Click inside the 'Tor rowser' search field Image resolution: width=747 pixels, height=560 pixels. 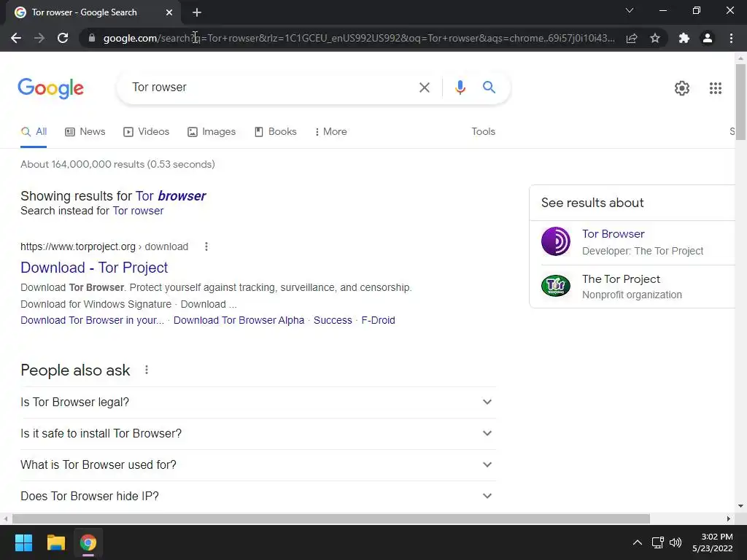(271, 87)
